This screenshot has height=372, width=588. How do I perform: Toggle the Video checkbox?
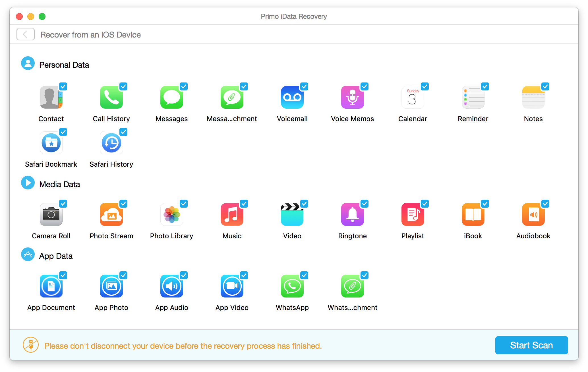click(x=304, y=204)
